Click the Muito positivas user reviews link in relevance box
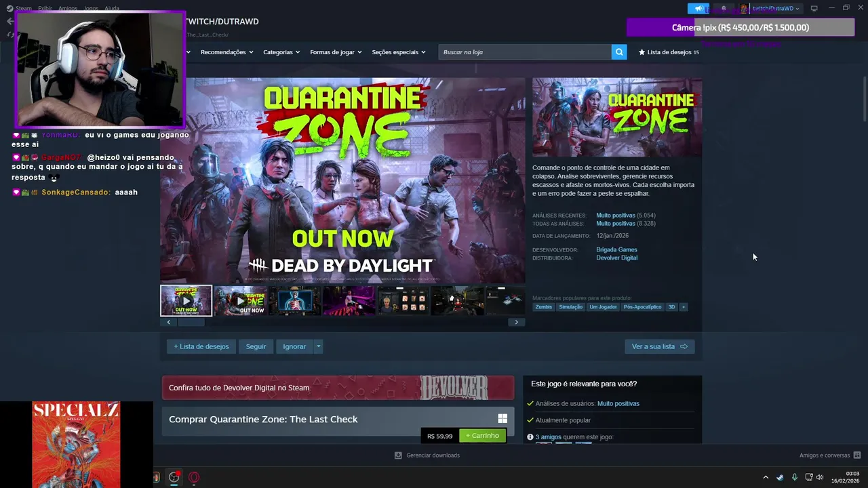 [618, 403]
